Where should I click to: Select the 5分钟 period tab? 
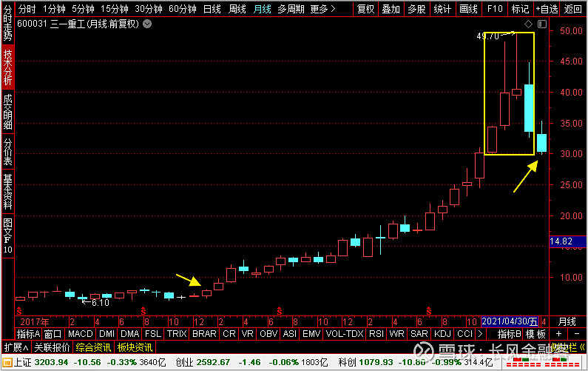click(84, 9)
